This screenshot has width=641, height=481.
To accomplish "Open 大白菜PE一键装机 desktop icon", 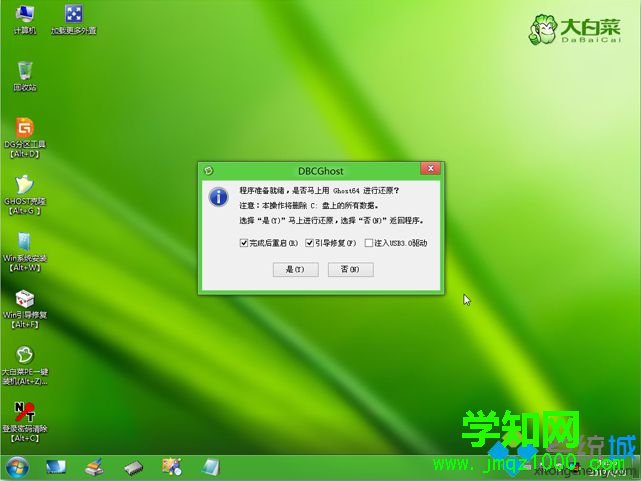I will coord(25,359).
